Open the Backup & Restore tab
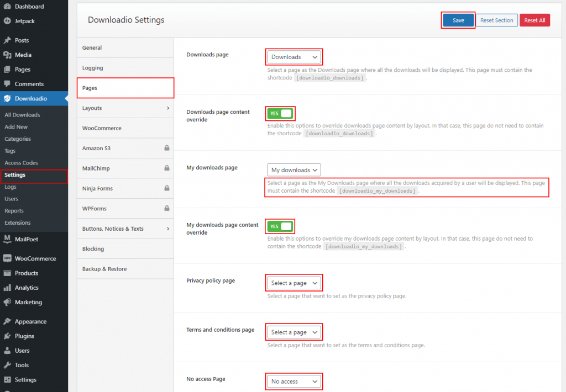Screen dimensions: 566x392 pyautogui.click(x=125, y=269)
